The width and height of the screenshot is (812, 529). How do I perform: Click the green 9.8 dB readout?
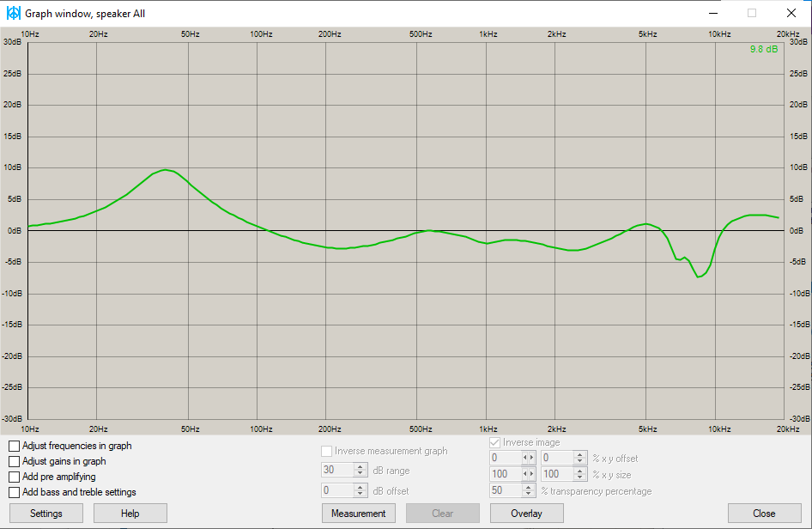click(x=764, y=49)
